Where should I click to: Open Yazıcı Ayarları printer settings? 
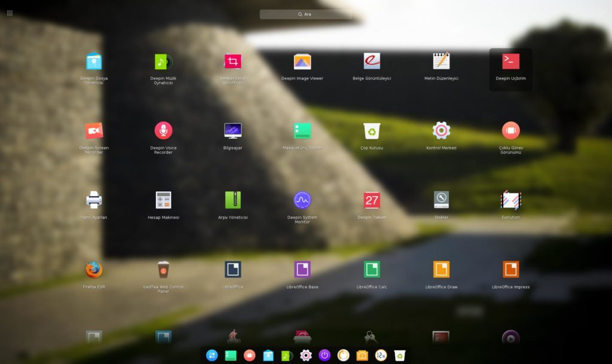click(94, 201)
